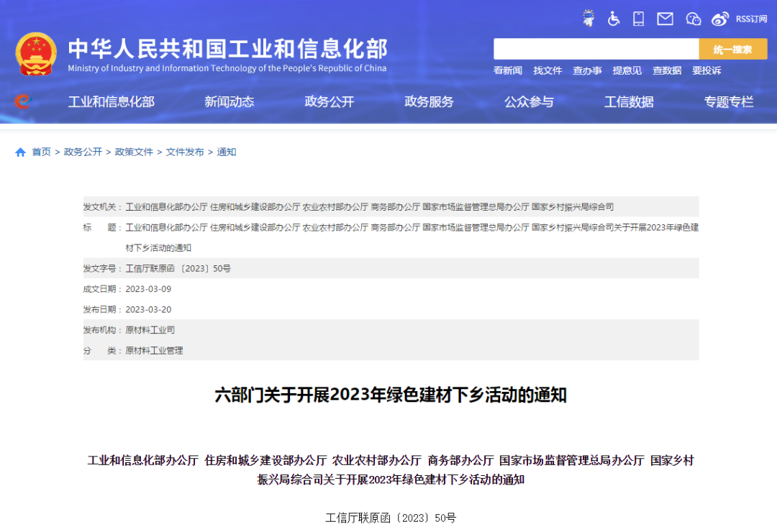Click the 统一搜索 search button
Screen dimensions: 777x532
pyautogui.click(x=732, y=49)
